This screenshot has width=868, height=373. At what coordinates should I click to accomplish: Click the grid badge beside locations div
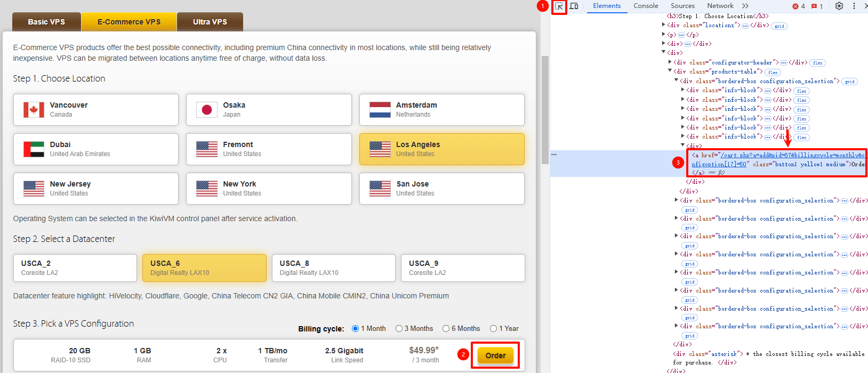779,26
